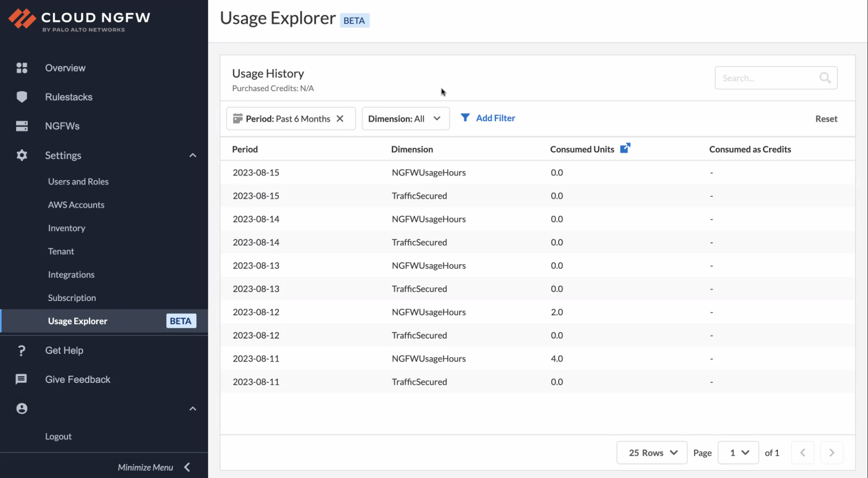
Task: Click the Rulestacks shield icon
Action: click(x=22, y=97)
